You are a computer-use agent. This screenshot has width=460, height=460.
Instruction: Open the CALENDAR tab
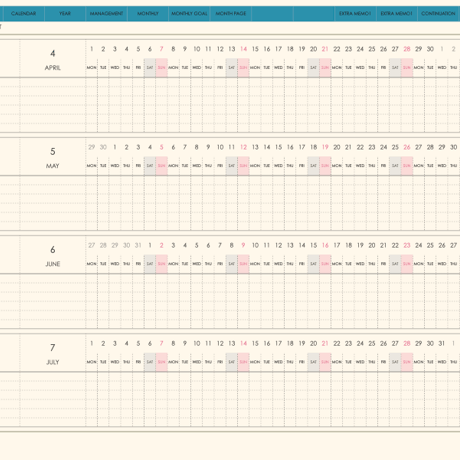point(23,14)
